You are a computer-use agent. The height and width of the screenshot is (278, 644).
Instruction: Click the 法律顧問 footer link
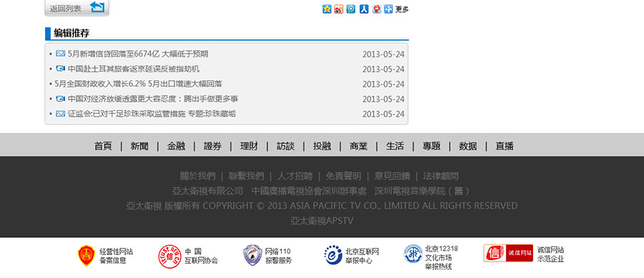441,176
